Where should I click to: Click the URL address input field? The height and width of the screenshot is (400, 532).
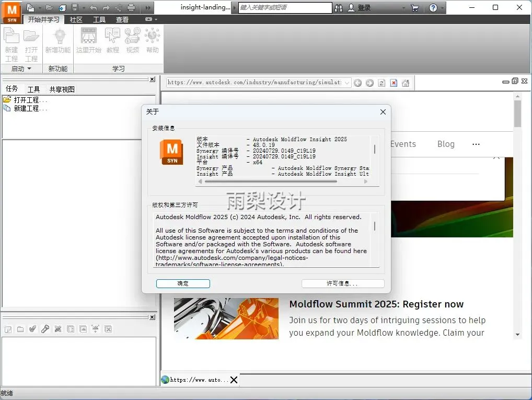tap(255, 83)
